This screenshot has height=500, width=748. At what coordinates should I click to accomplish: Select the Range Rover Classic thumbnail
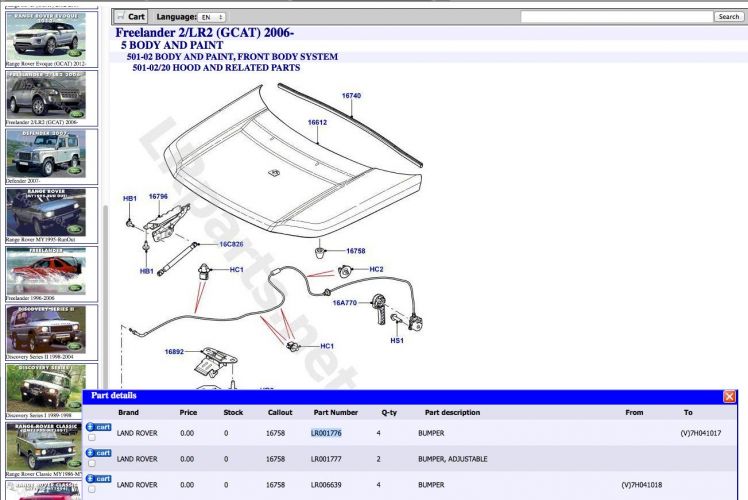coord(46,447)
